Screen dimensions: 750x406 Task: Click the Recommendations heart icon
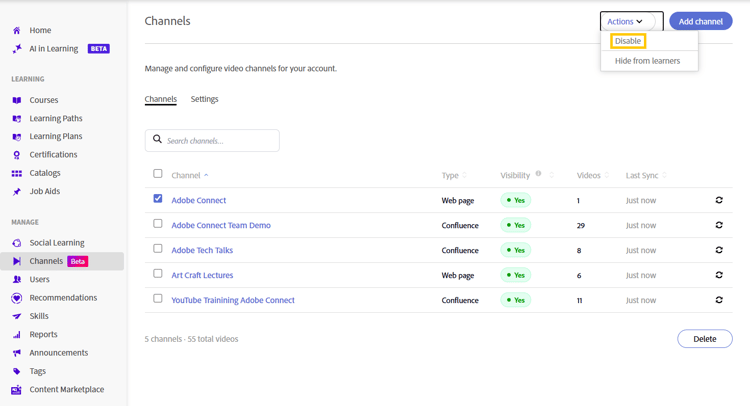click(17, 298)
